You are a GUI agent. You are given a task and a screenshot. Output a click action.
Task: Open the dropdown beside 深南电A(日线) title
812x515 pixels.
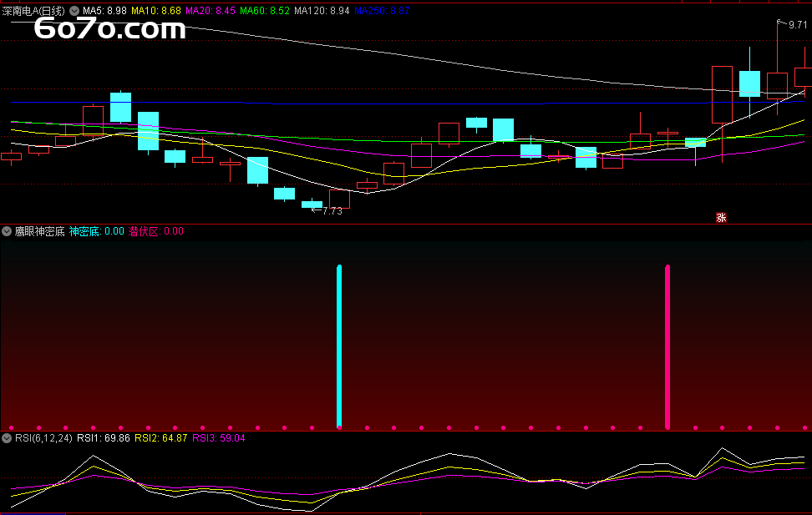74,10
